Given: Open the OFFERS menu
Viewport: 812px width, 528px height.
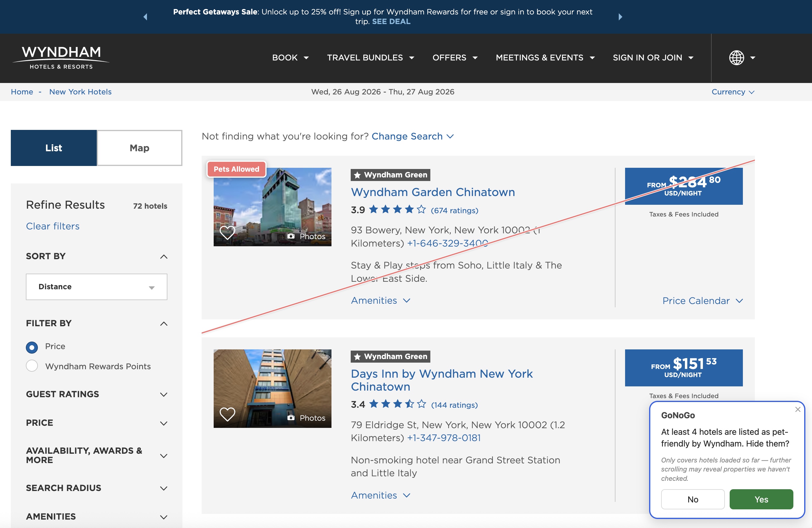Looking at the screenshot, I should (455, 58).
